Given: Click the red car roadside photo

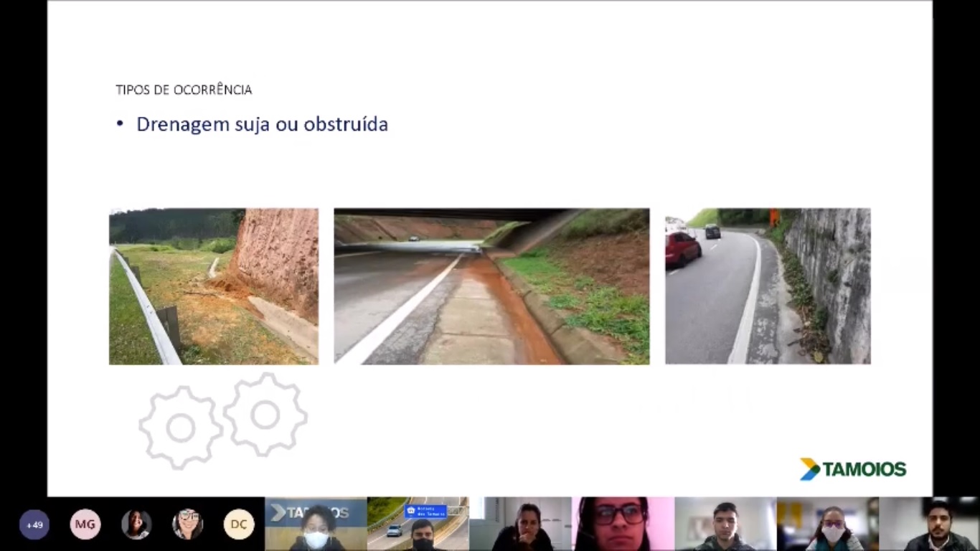Looking at the screenshot, I should [768, 286].
